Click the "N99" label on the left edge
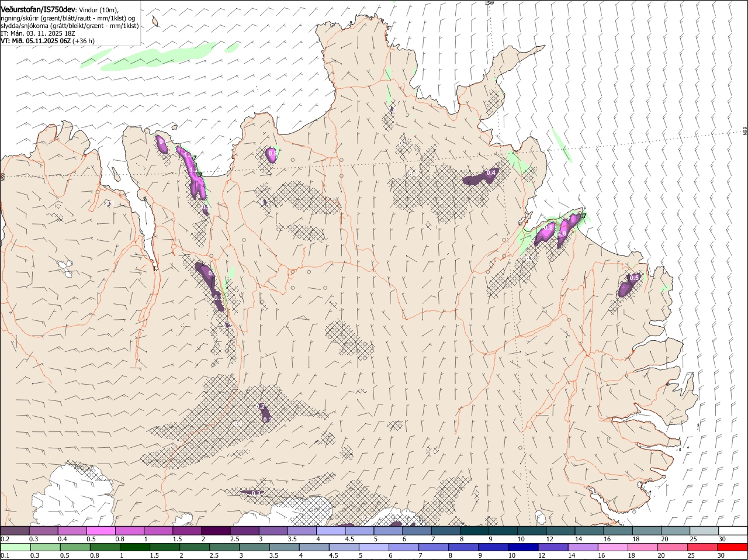This screenshot has height=560, width=748. pos(3,176)
